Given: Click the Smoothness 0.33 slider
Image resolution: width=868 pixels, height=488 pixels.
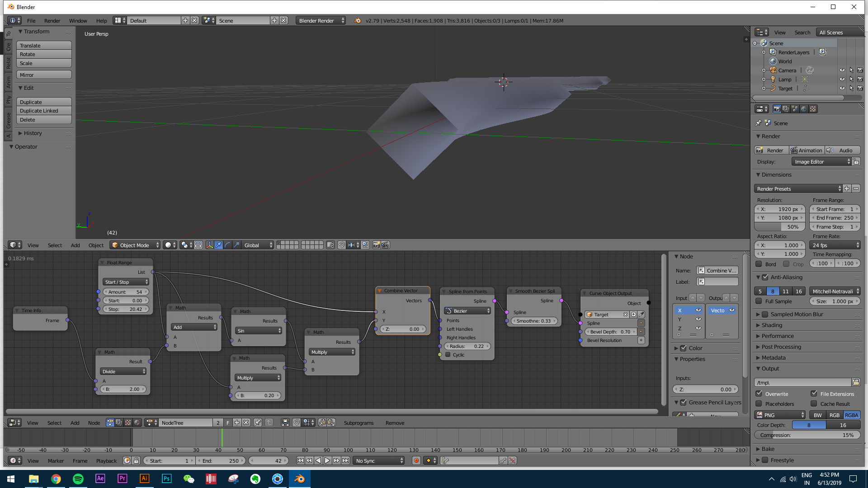Looking at the screenshot, I should [534, 321].
